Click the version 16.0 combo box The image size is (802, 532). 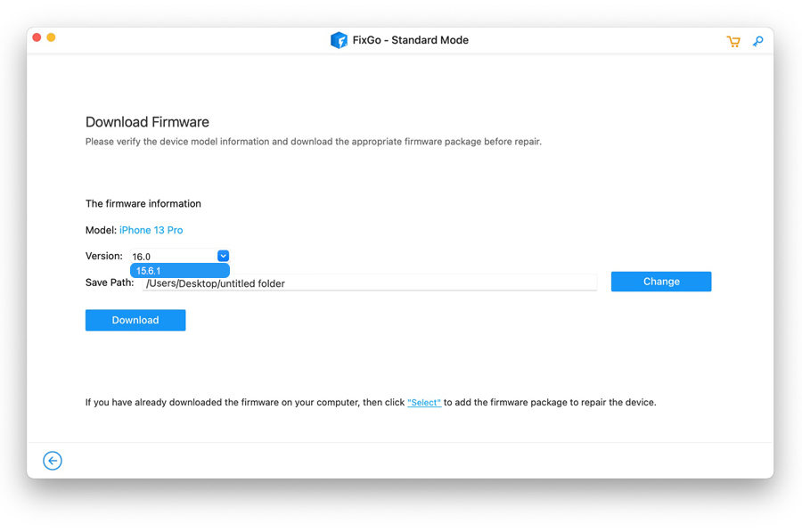click(174, 256)
